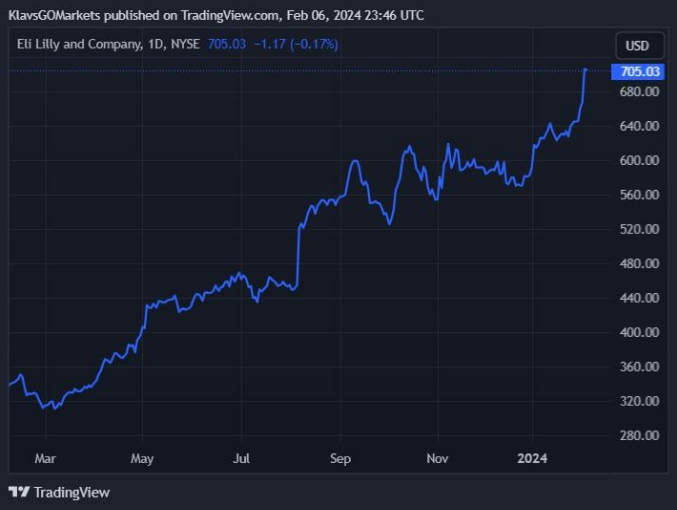Click the 705.03 value in legend
Viewport: 677px width, 510px height.
point(227,44)
